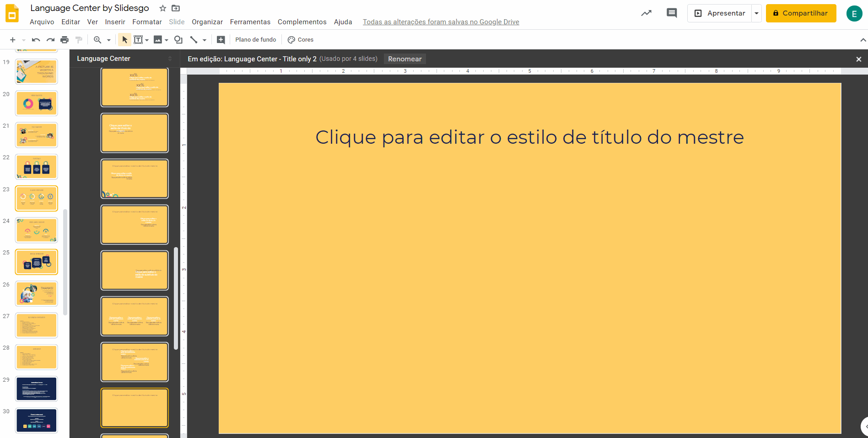The height and width of the screenshot is (438, 868).
Task: Select slide 22 thumbnail
Action: pos(37,167)
